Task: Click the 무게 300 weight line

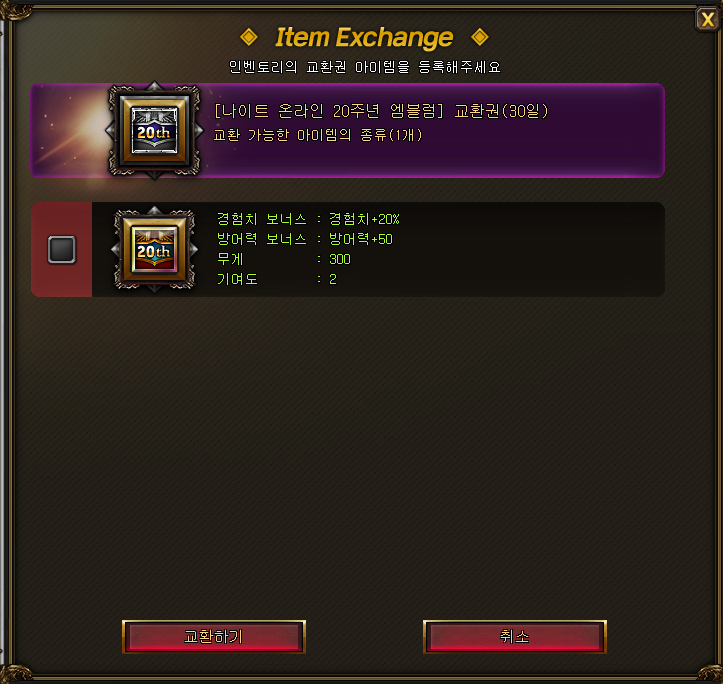Action: 284,259
